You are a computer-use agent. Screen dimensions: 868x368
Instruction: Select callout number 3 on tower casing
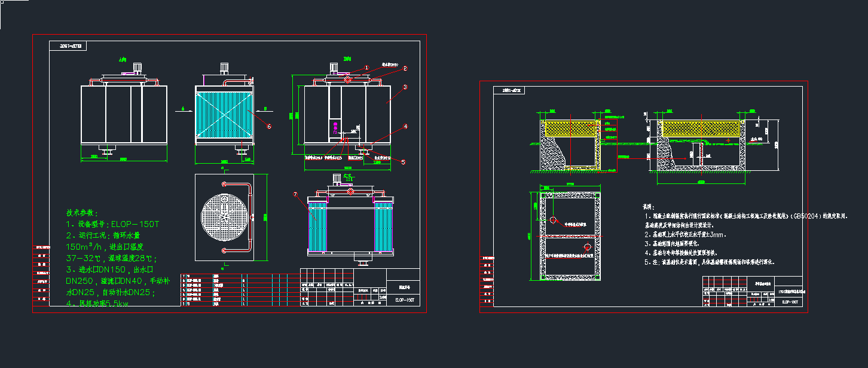point(405,87)
